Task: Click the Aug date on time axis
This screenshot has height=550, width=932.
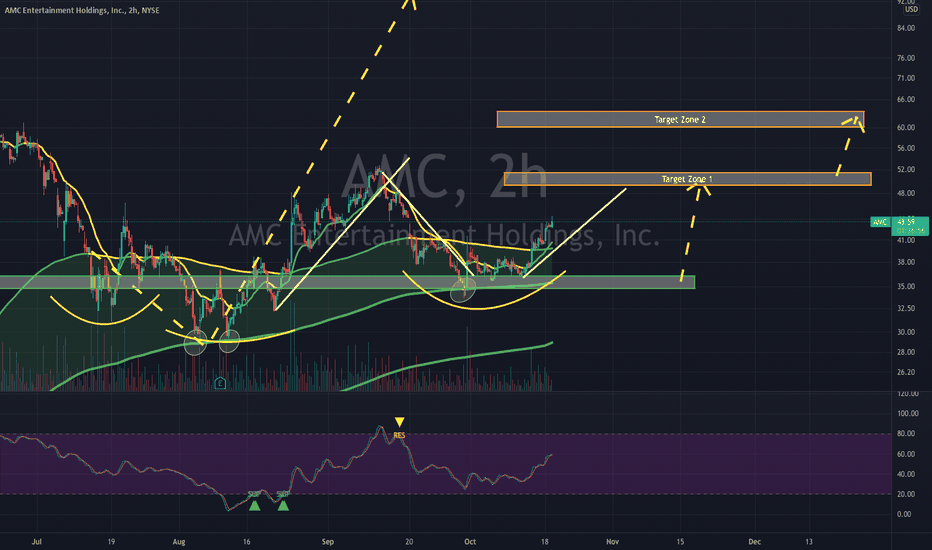Action: tap(179, 542)
